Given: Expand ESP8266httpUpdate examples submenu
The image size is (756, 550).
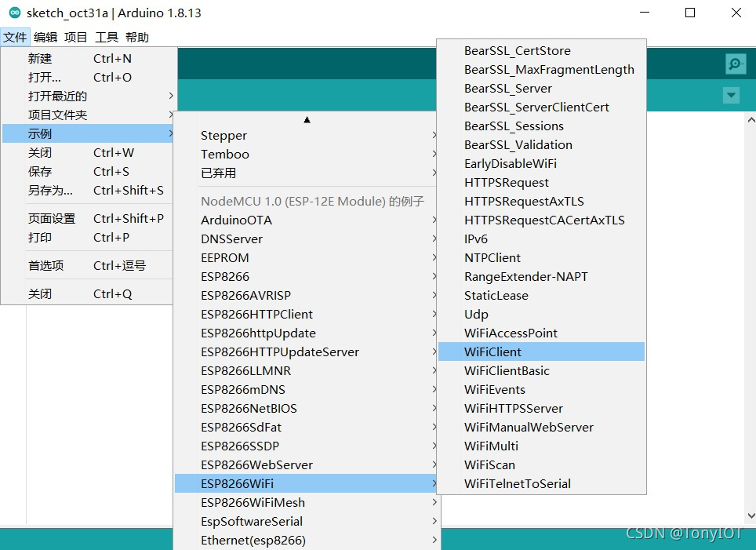Looking at the screenshot, I should point(306,333).
